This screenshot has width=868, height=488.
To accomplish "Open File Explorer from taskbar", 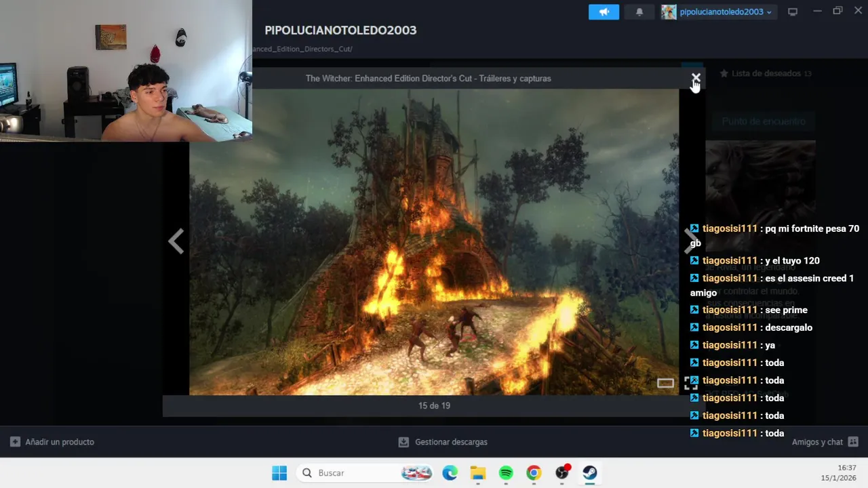I will pyautogui.click(x=478, y=473).
